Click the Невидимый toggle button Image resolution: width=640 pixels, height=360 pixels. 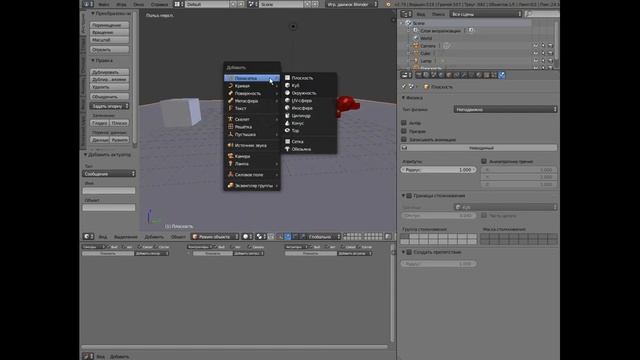click(479, 148)
